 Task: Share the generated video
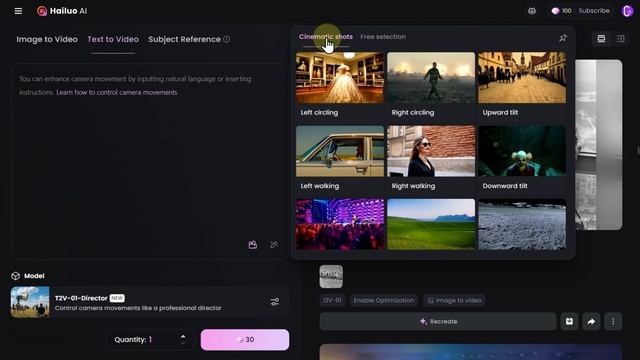pos(591,322)
